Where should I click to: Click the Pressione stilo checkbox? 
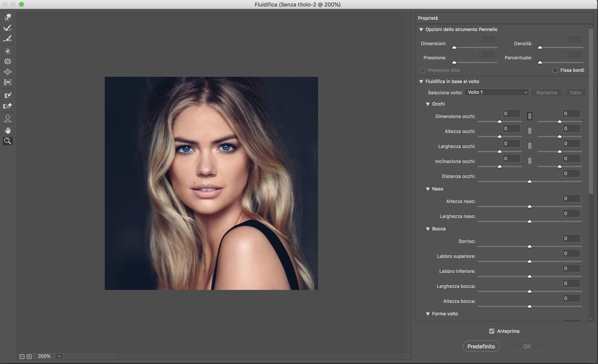coord(423,70)
